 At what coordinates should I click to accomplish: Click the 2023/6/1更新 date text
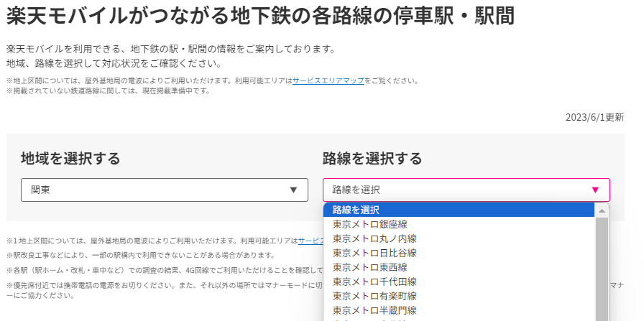[594, 117]
